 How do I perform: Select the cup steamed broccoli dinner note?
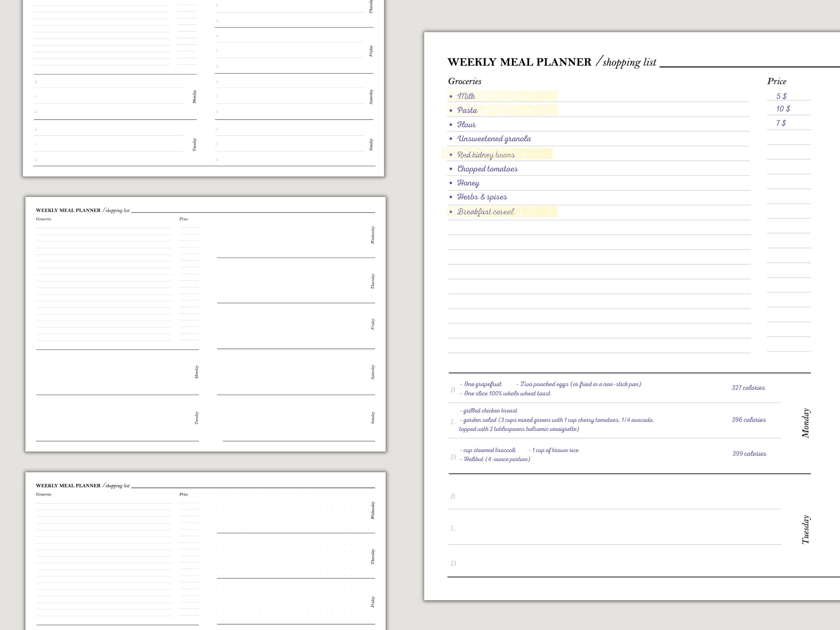(x=489, y=450)
